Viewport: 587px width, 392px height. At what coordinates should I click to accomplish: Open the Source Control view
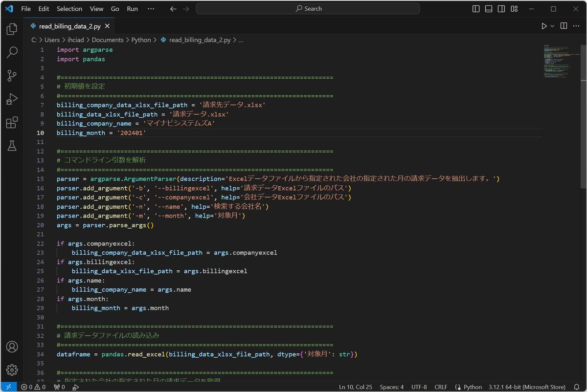click(x=12, y=76)
